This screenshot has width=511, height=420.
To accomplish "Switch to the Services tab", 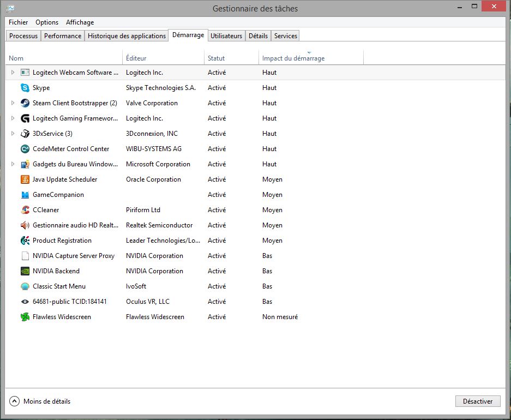I will [x=285, y=36].
